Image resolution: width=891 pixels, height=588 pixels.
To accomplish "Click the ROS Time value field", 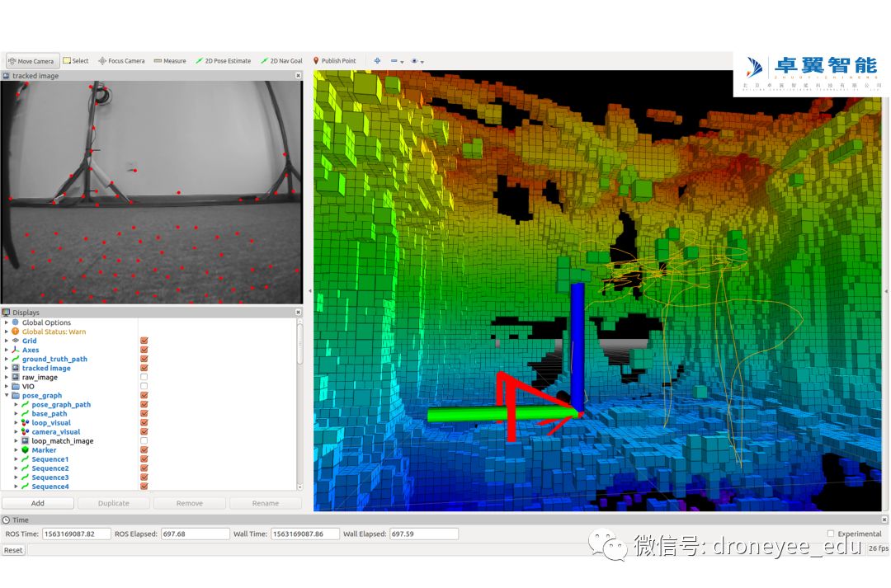I will click(76, 534).
